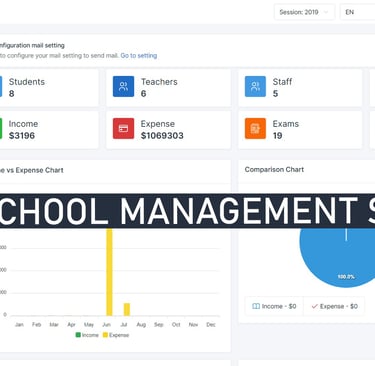Viewport: 375px width, 366px height.
Task: Select the Expense - $0 tab
Action: [334, 306]
